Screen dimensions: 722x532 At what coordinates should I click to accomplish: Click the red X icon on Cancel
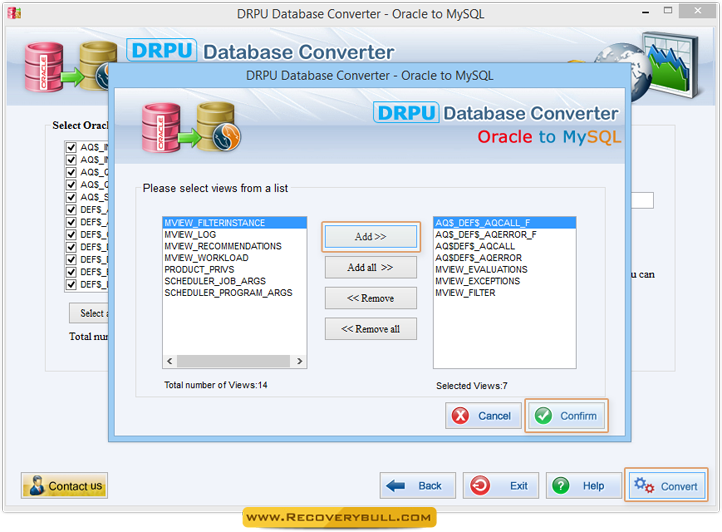pos(460,415)
